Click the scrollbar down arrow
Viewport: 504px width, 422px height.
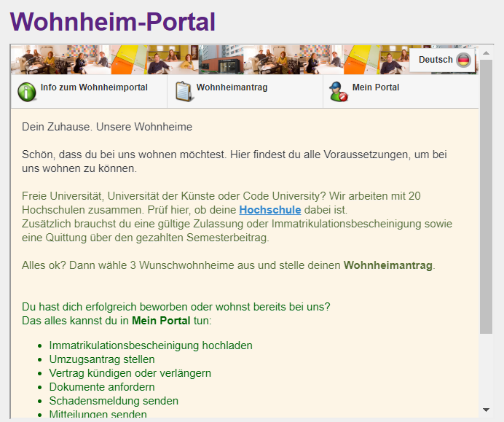click(486, 410)
